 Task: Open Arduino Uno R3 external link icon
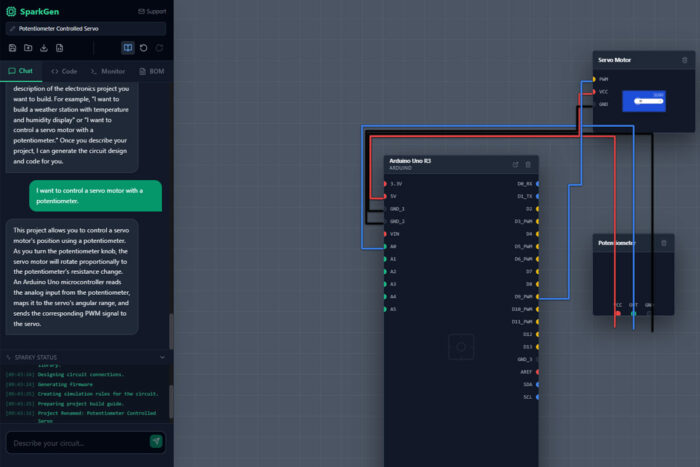(x=515, y=164)
